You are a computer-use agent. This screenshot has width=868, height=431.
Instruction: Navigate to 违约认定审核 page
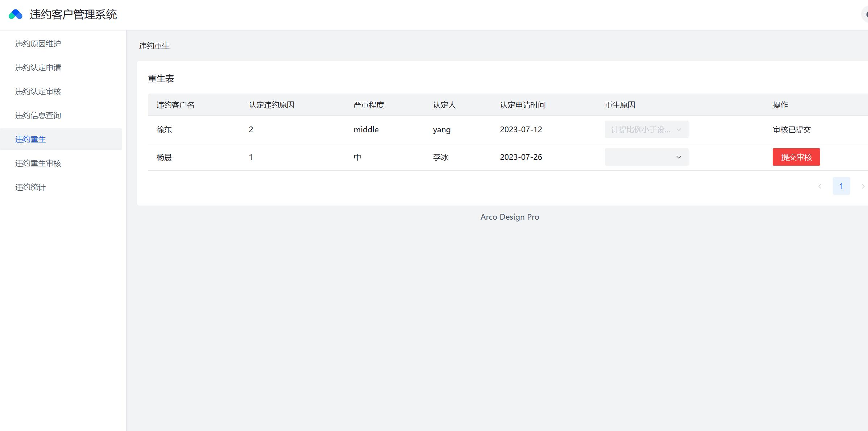coord(38,92)
